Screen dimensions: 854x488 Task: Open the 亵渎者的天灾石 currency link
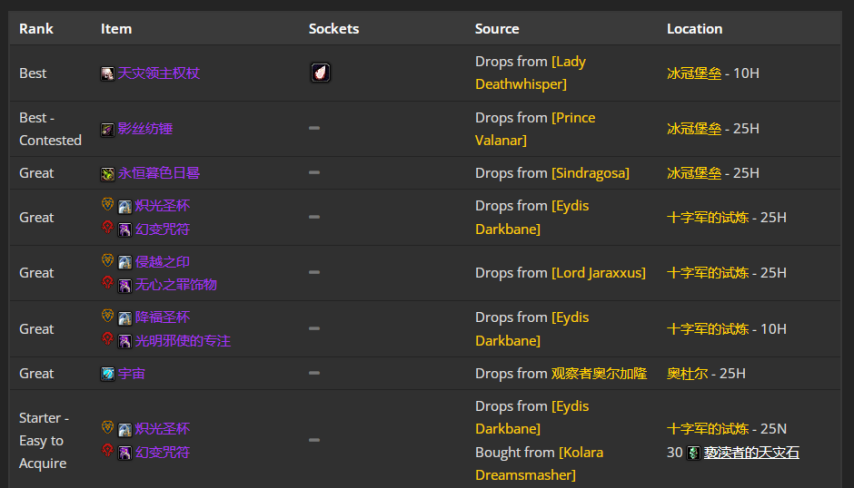point(751,453)
